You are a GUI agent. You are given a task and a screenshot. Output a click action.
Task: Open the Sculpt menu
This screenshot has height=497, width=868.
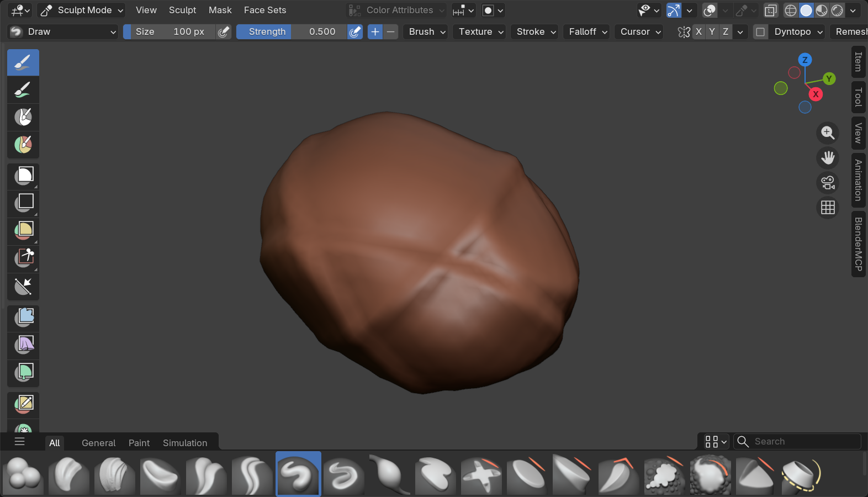182,10
